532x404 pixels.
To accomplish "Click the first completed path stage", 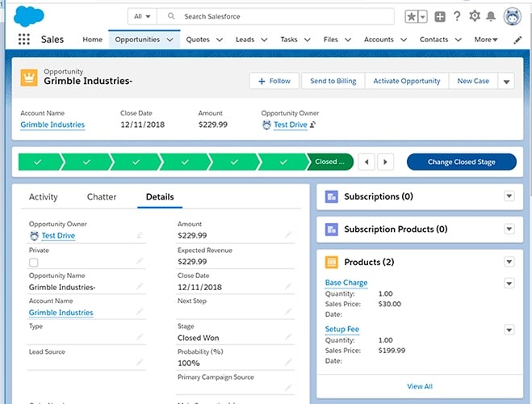I will pyautogui.click(x=39, y=162).
